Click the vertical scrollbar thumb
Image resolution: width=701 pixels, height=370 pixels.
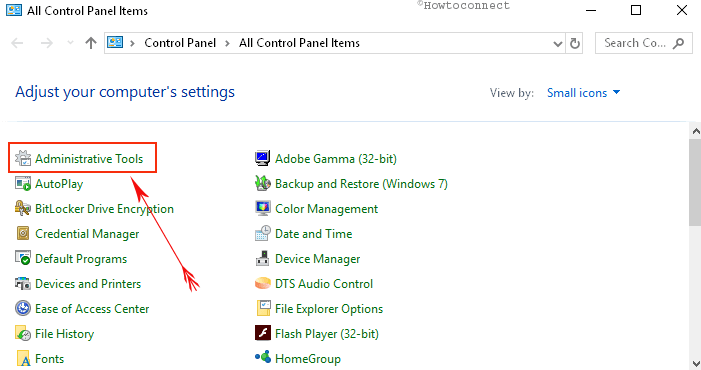pyautogui.click(x=696, y=182)
